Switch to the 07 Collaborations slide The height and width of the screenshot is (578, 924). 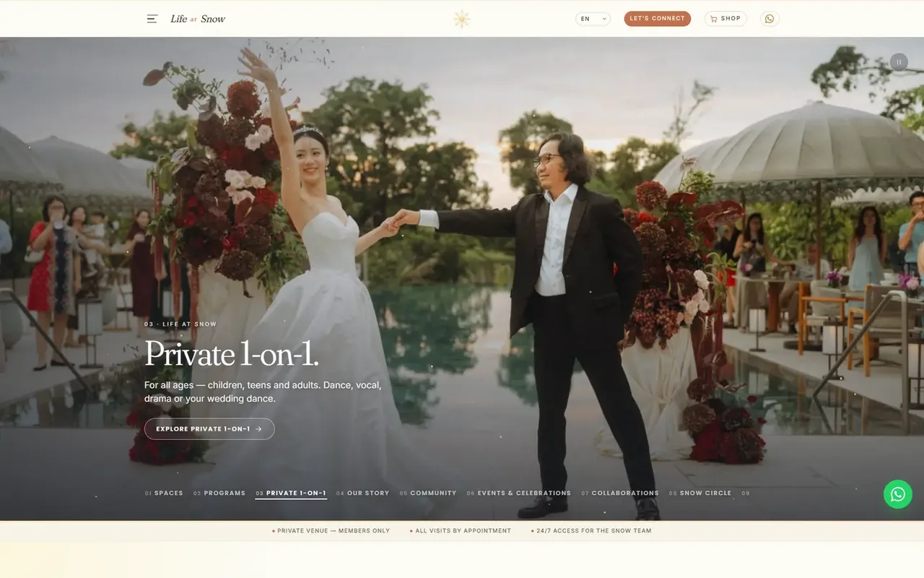[x=620, y=493]
